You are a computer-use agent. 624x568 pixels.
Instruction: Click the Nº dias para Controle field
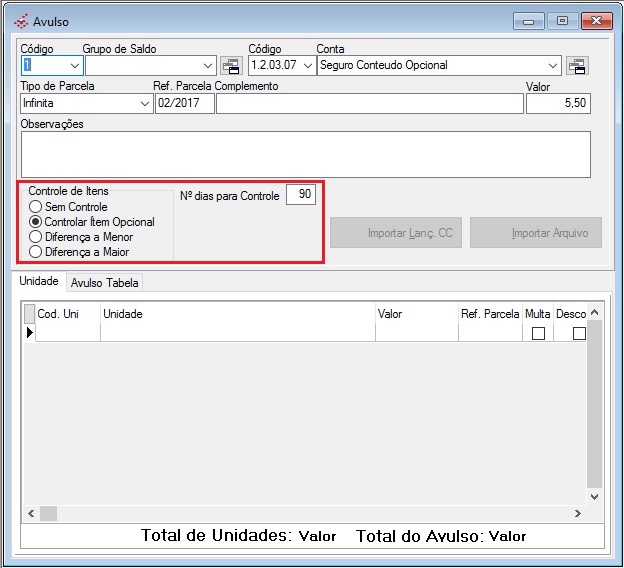coord(300,195)
